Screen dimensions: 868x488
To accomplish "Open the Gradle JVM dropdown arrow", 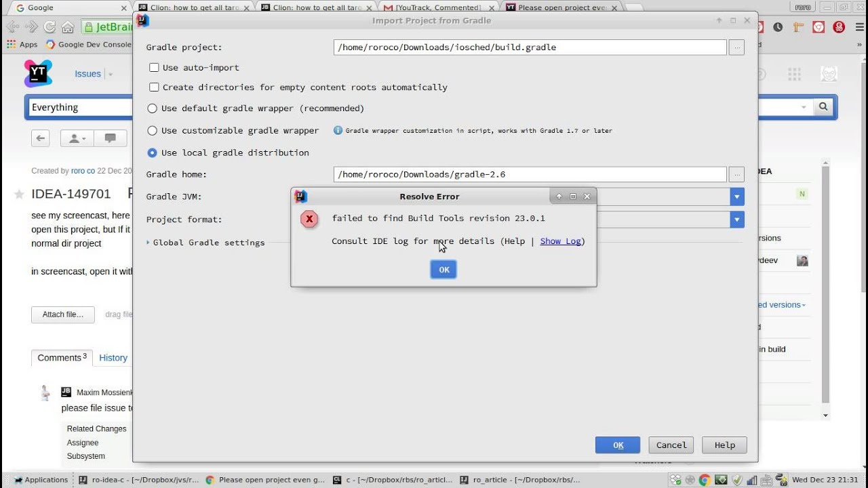I will [x=737, y=197].
